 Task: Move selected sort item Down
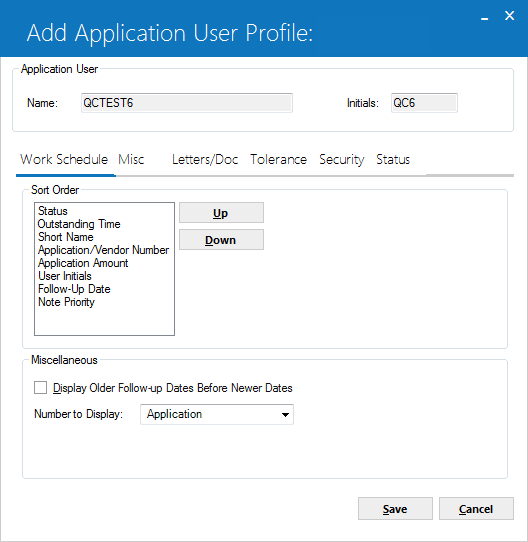point(221,240)
